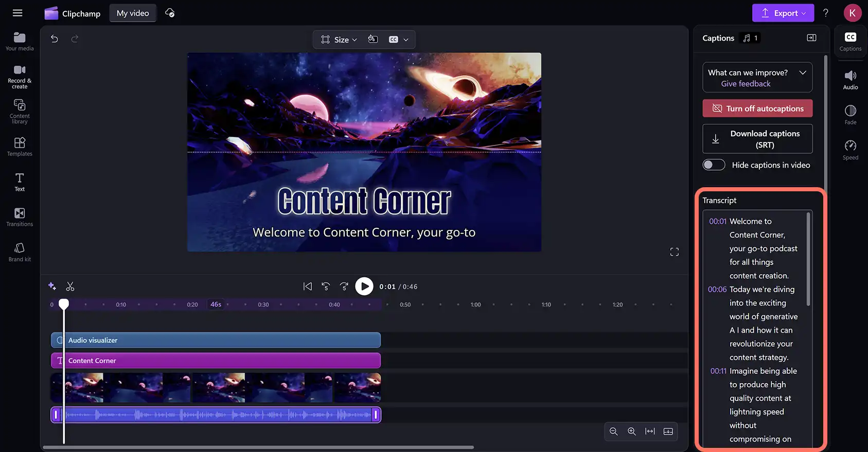Open the hamburger main menu
868x452 pixels.
click(17, 13)
